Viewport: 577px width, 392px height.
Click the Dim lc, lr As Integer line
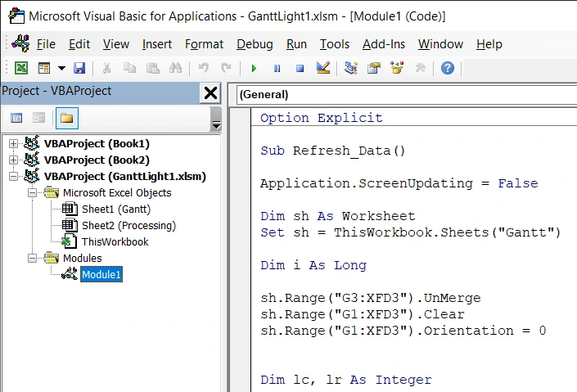point(346,380)
